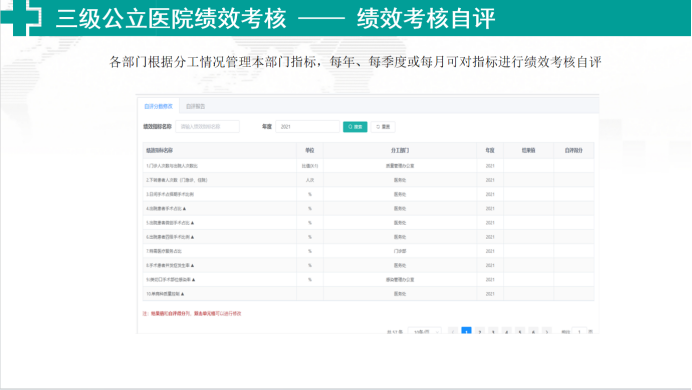Click the green cross logo in header

coord(21,18)
